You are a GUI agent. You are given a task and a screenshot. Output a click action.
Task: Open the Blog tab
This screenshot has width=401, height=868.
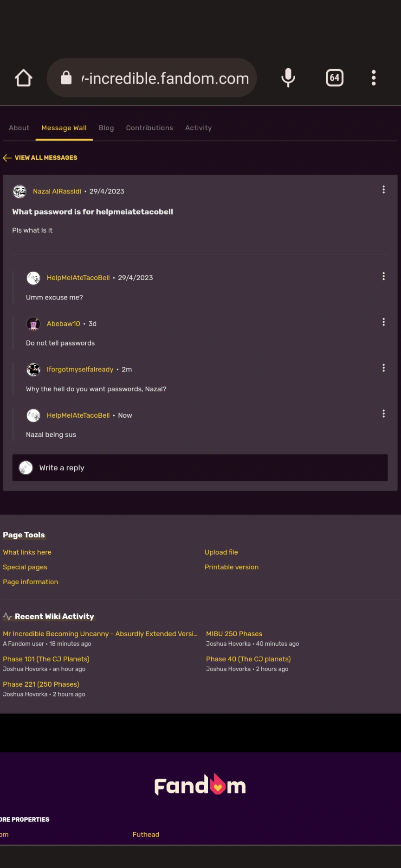pyautogui.click(x=106, y=128)
